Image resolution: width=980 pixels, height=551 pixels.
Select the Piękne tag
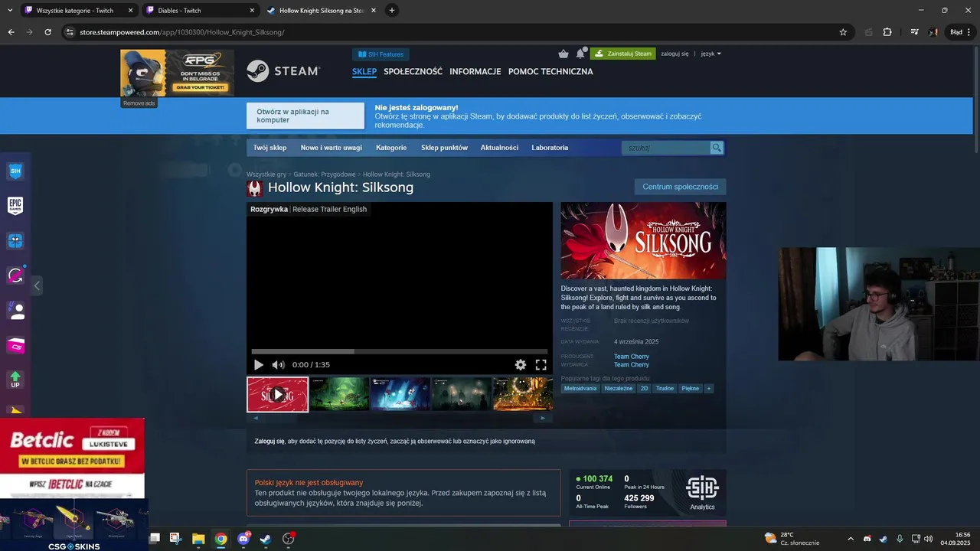[x=691, y=389]
